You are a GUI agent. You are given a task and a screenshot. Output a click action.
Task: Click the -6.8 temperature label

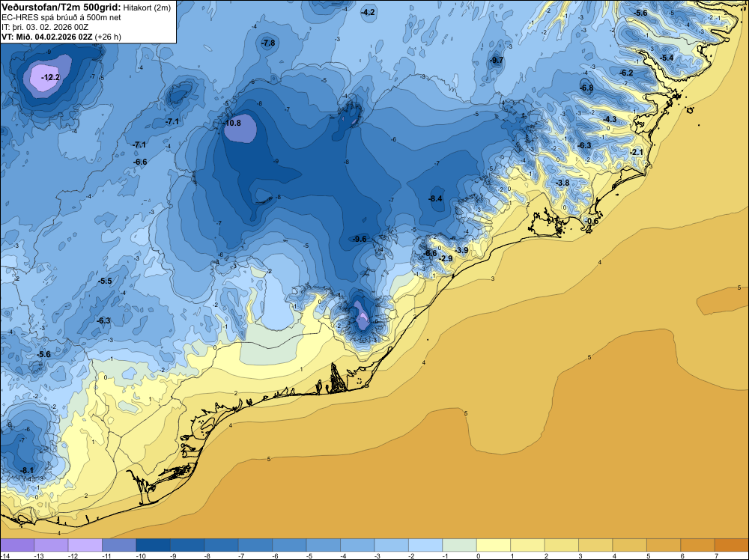point(586,88)
